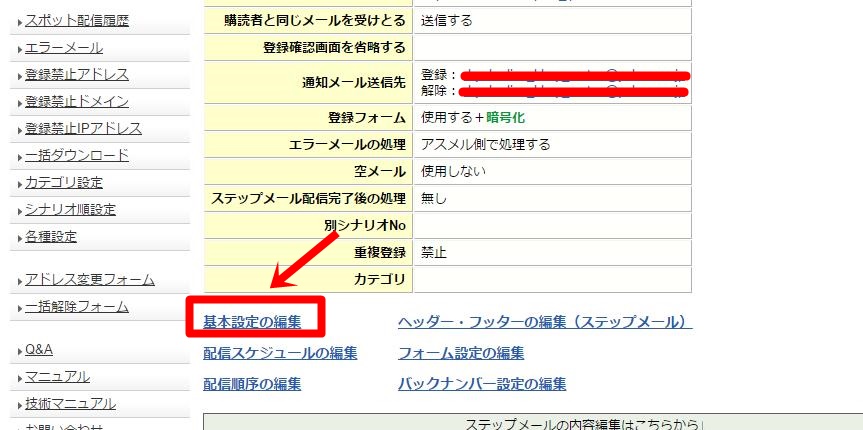Open アドレス変更フォーム link
Screen dimensions: 863x430
(x=90, y=280)
